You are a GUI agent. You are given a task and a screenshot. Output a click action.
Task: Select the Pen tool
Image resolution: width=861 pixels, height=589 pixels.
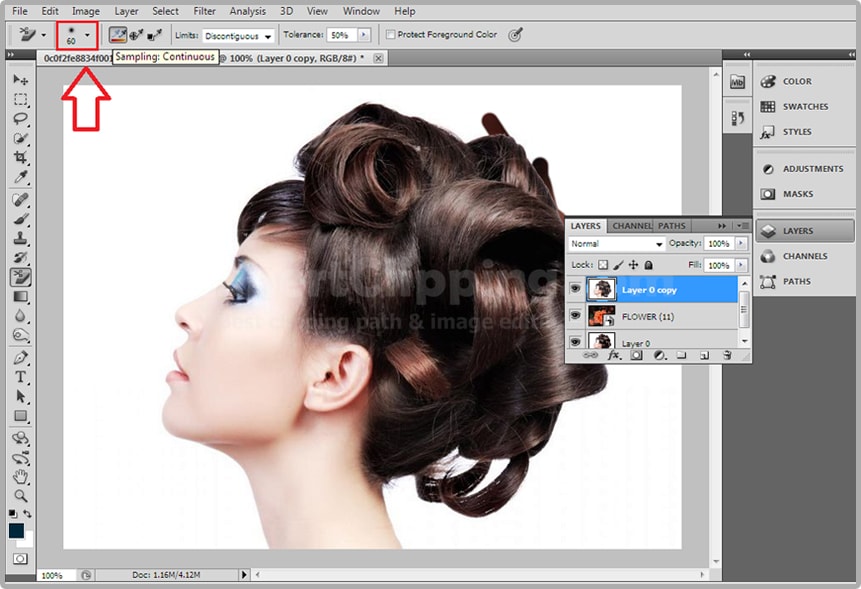click(20, 357)
